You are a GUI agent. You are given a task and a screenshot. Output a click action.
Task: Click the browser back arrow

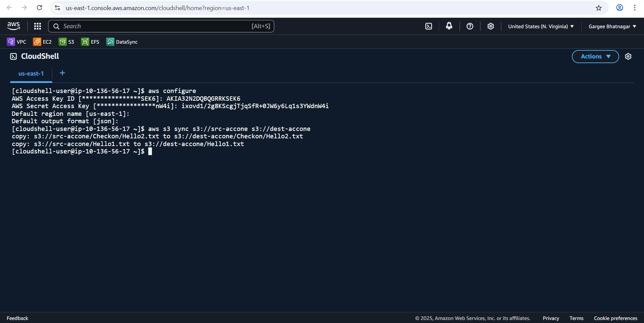[9, 8]
